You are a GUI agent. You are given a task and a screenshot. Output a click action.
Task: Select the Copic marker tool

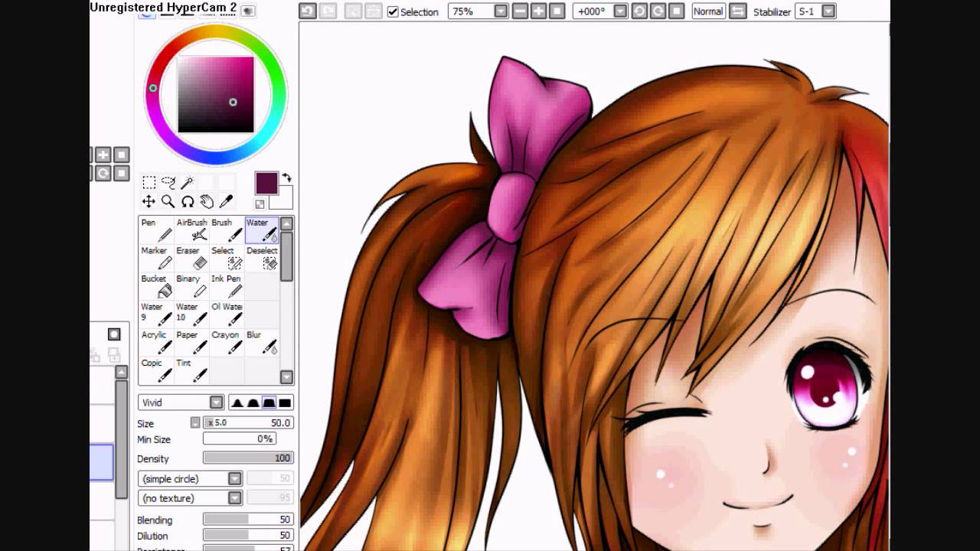click(x=157, y=370)
